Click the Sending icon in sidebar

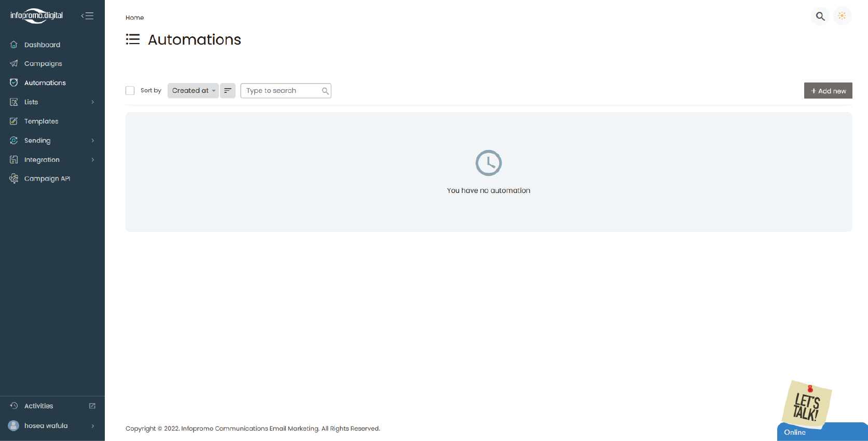pos(14,140)
